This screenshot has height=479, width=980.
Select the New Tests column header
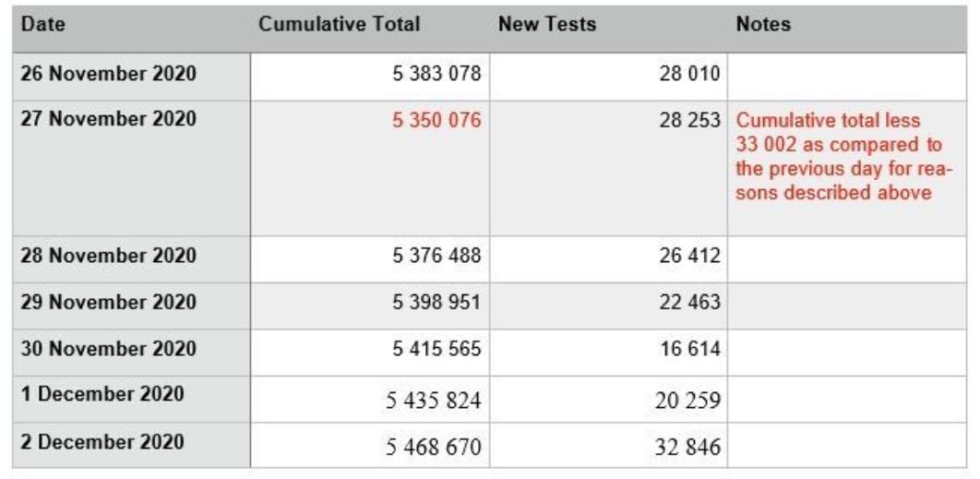546,25
